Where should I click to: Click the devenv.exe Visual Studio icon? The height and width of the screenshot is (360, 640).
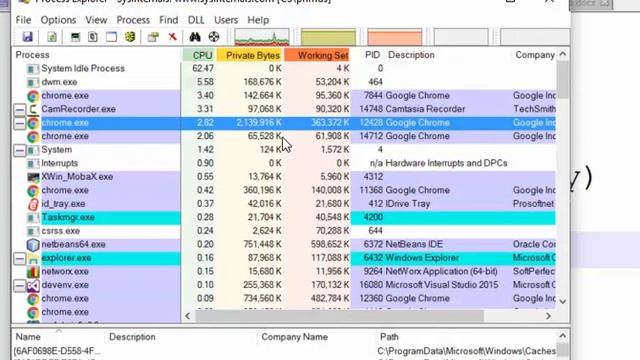pos(33,285)
